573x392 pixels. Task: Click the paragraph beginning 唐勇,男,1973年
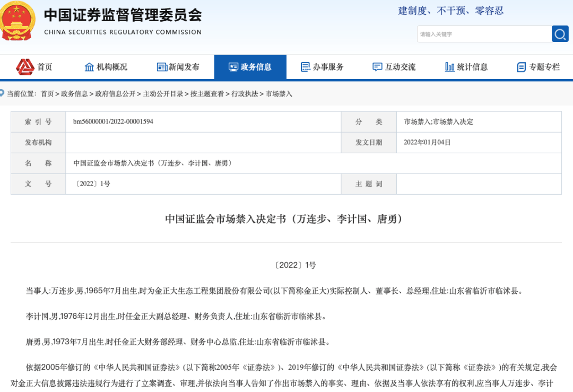tap(178, 342)
